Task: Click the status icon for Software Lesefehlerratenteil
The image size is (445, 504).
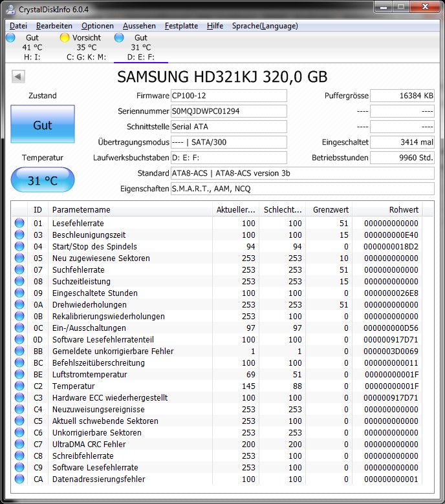Action: [19, 339]
